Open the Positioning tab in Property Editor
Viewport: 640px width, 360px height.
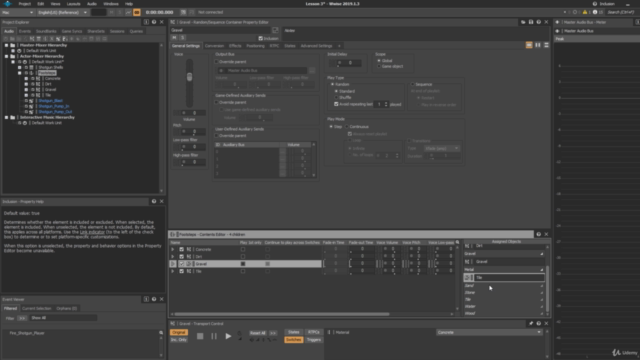[x=256, y=46]
